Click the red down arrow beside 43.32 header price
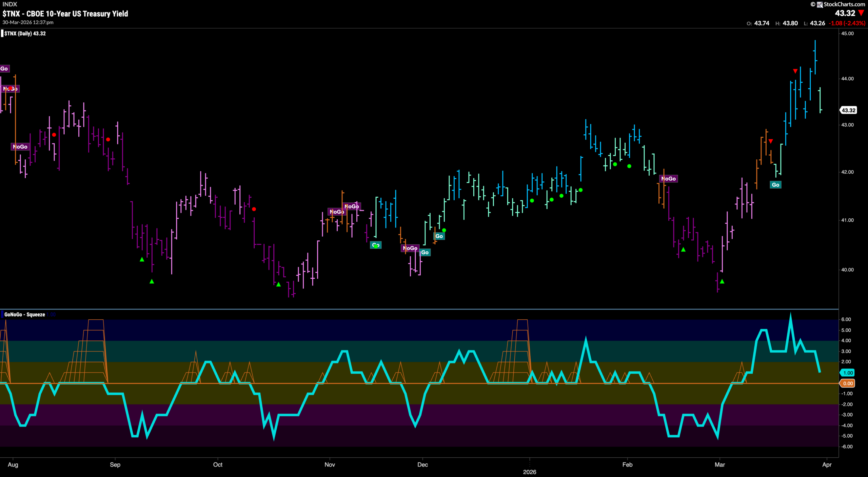This screenshot has width=868, height=477. [x=861, y=13]
